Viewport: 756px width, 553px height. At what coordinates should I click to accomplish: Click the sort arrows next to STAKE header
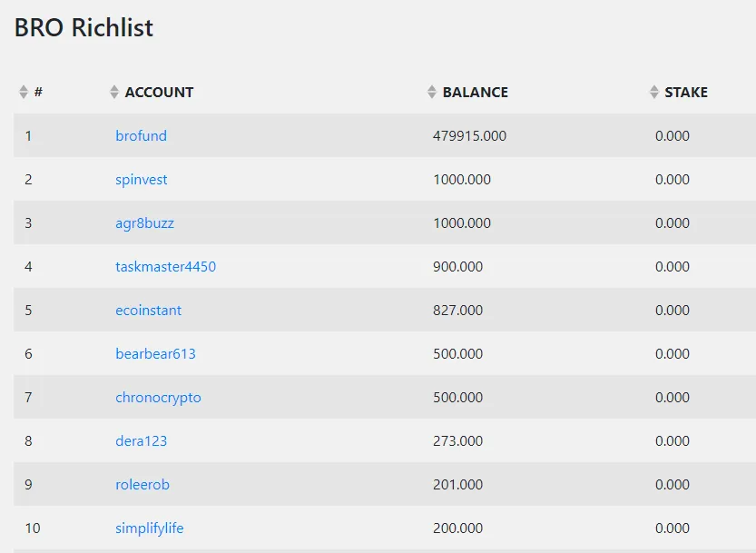point(653,91)
